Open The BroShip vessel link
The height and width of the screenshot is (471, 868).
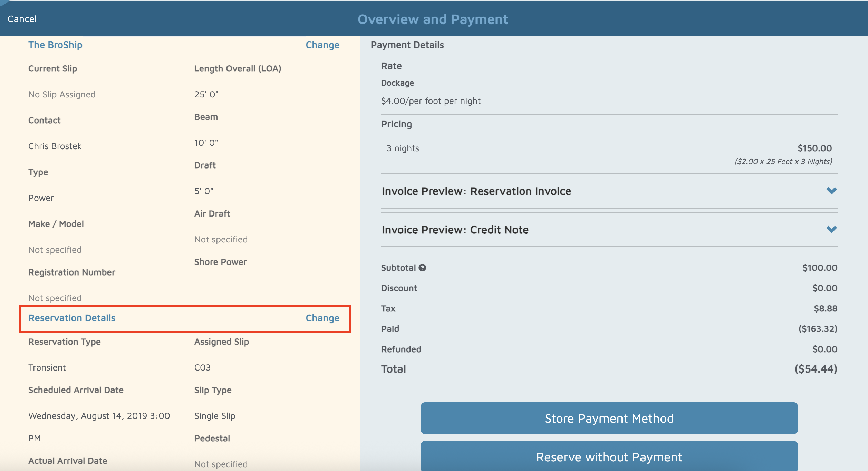click(55, 45)
